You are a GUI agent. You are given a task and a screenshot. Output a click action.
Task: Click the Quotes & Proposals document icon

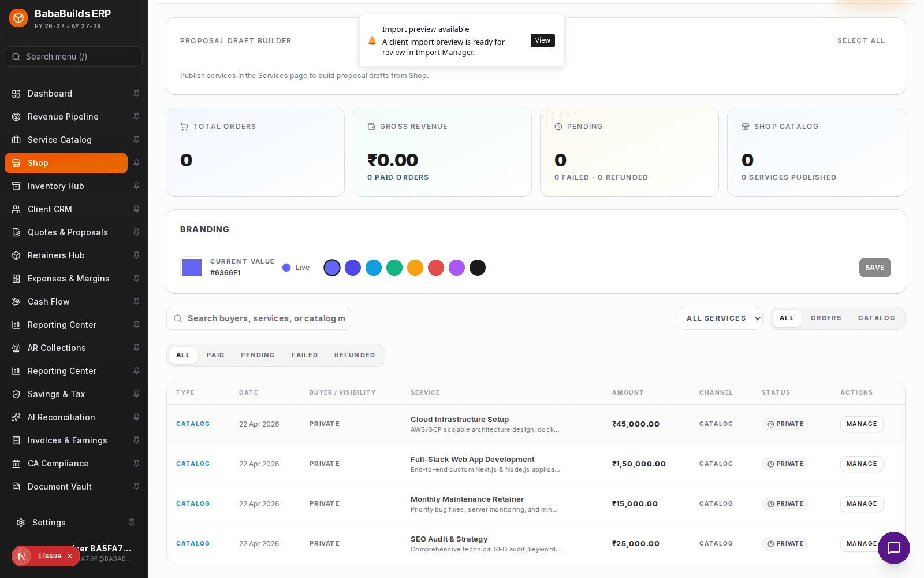[x=16, y=232]
